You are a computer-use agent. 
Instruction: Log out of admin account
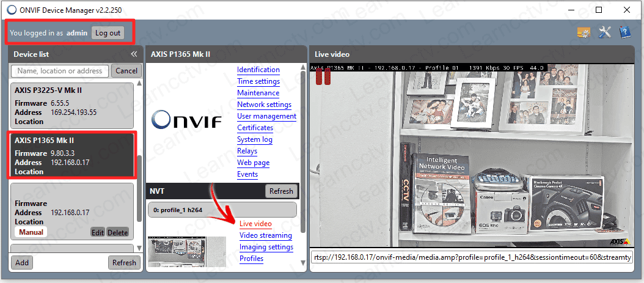click(108, 33)
